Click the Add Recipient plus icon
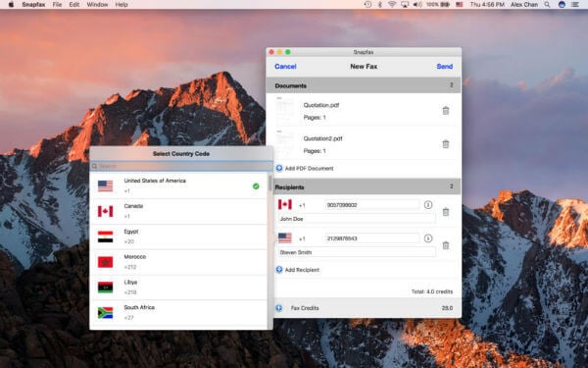Screen dimensions: 588x368 click(279, 270)
